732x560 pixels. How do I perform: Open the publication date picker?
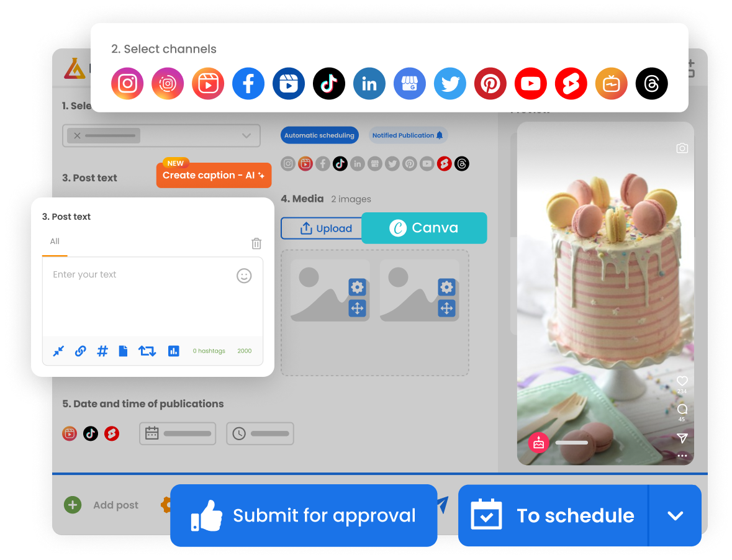coord(177,433)
